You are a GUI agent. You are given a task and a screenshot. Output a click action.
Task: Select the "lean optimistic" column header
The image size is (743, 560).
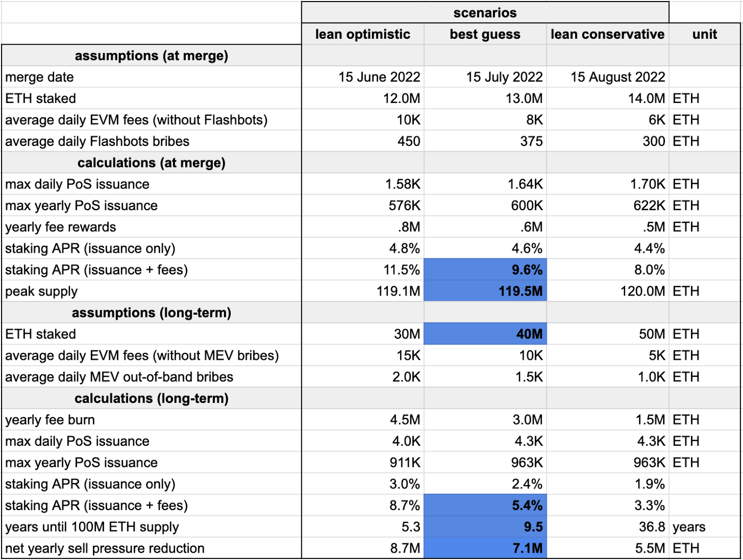[x=362, y=35]
